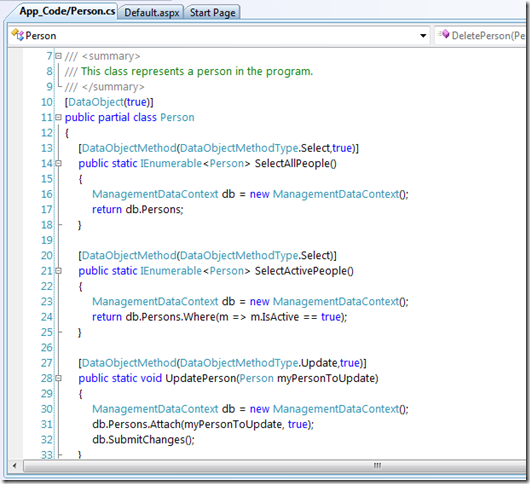This screenshot has height=484, width=530.
Task: Click line number 19 in the margin
Action: coord(47,240)
